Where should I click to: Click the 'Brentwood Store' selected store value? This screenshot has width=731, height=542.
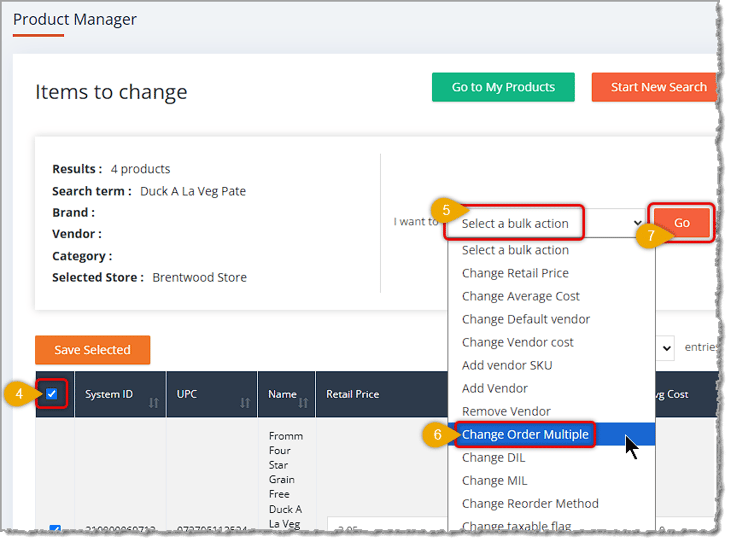(199, 277)
